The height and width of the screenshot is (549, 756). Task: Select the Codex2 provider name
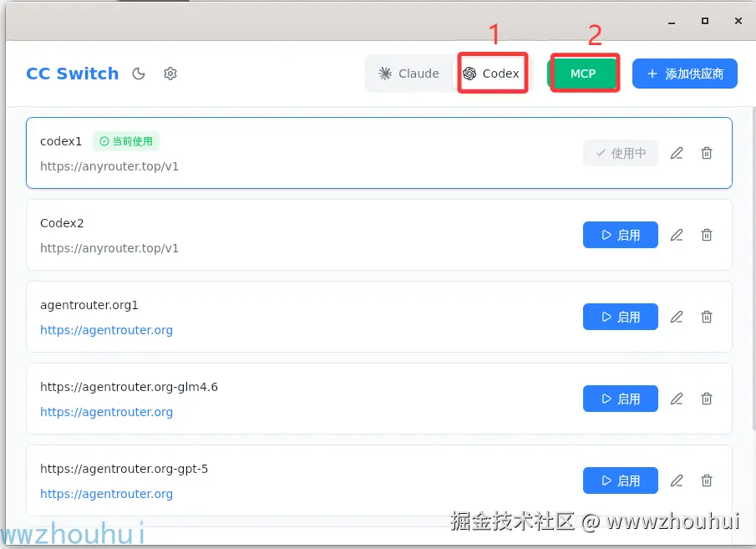(x=62, y=223)
